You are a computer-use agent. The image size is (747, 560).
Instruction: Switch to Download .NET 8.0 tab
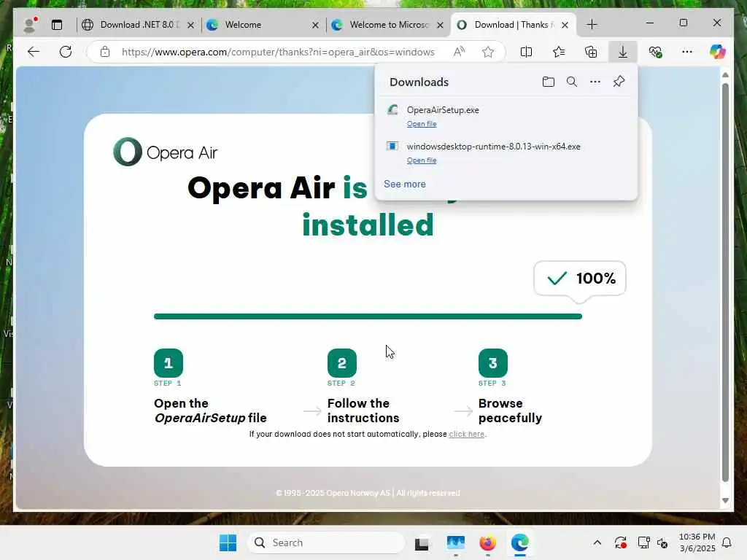[138, 25]
